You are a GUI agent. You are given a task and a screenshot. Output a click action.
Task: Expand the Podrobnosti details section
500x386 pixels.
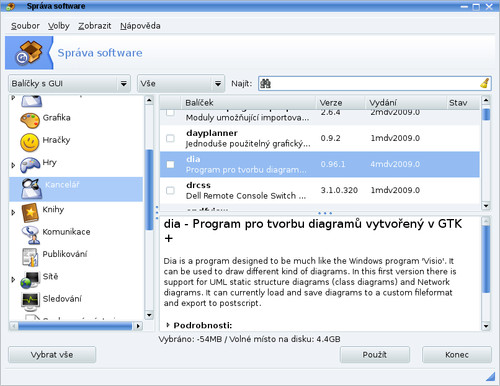168,325
